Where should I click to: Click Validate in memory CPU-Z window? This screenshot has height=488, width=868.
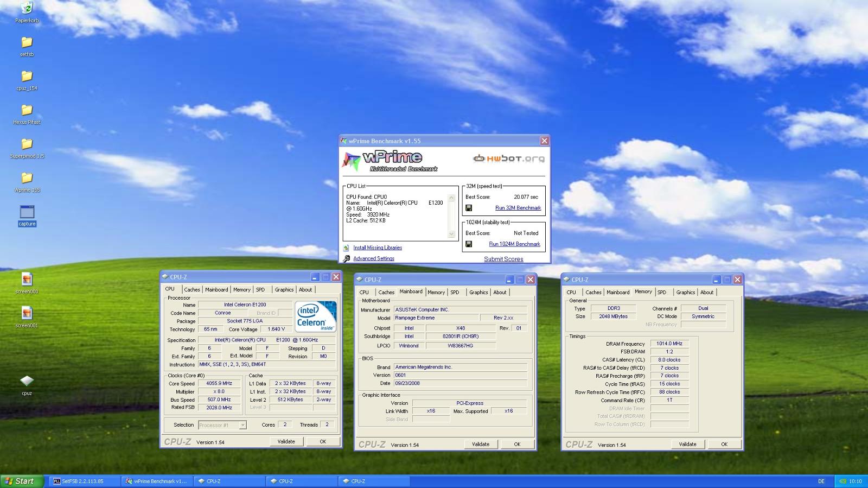[688, 445]
